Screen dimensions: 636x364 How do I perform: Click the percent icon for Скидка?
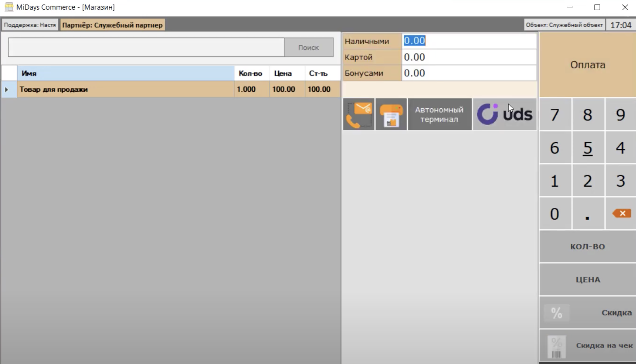click(556, 313)
